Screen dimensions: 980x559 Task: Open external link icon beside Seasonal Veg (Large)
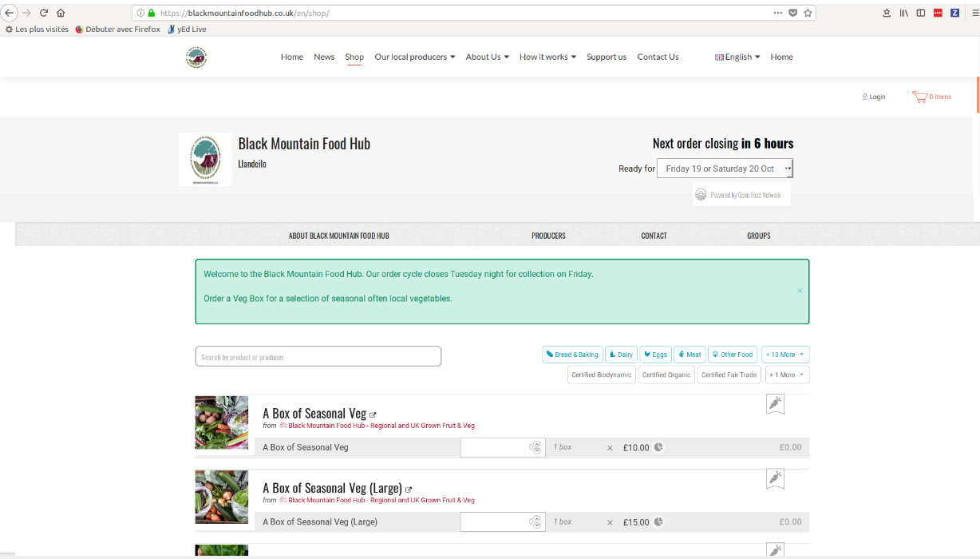pyautogui.click(x=409, y=490)
